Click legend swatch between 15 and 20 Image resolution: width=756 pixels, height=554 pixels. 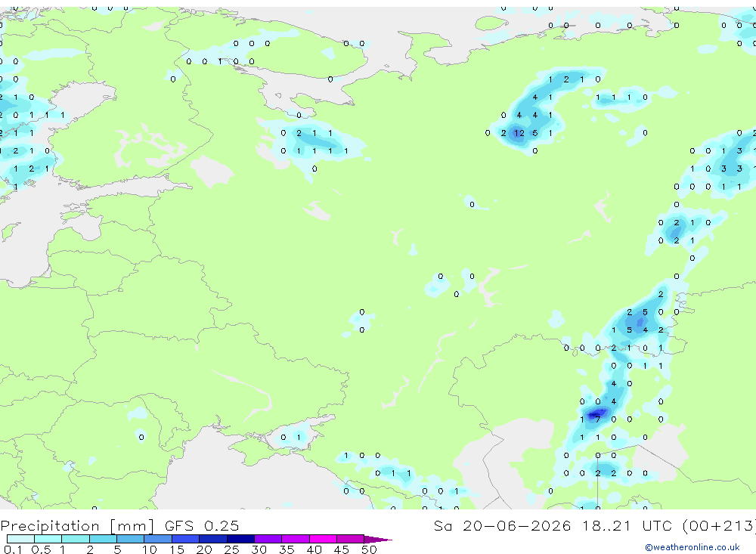pyautogui.click(x=186, y=539)
